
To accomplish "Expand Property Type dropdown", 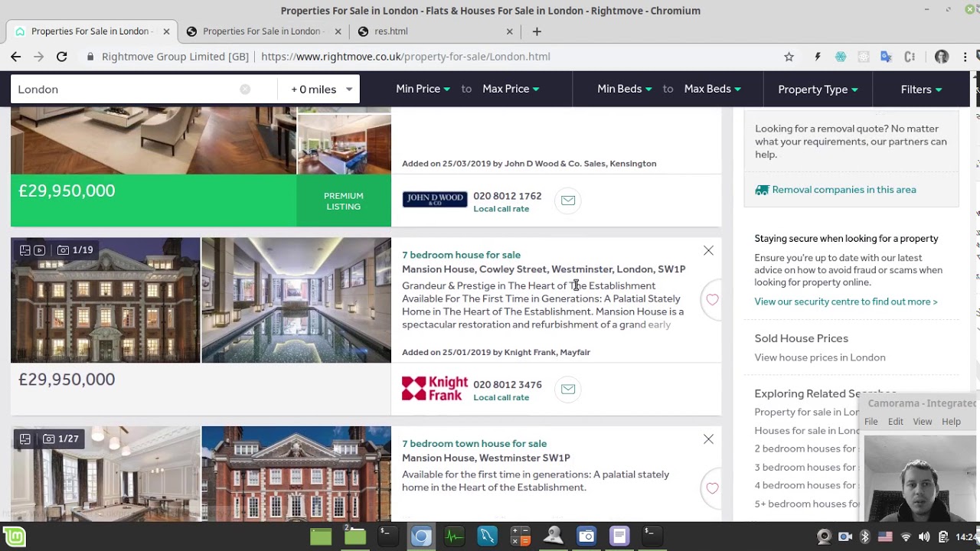I will click(x=818, y=90).
